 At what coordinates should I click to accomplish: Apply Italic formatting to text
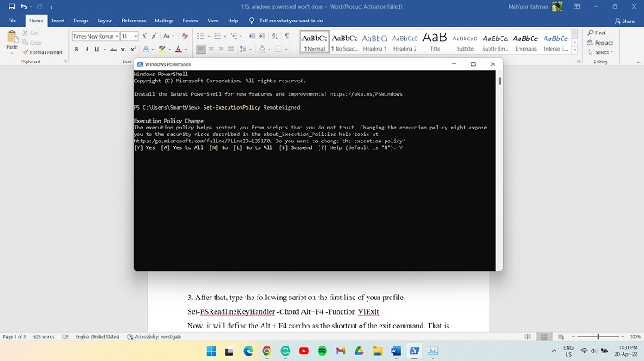[86, 49]
